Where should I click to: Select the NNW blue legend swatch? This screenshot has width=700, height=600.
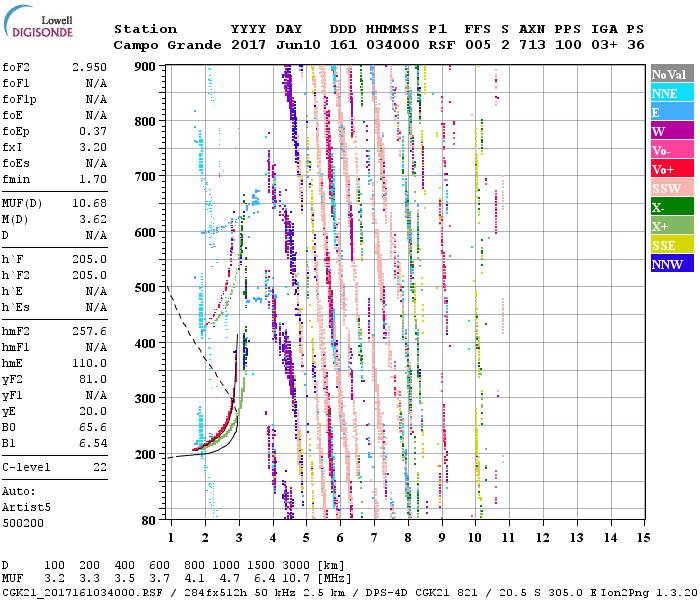(x=672, y=263)
